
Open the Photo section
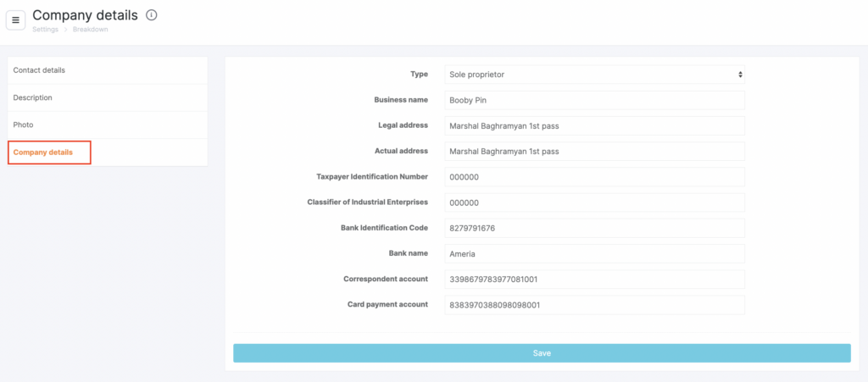point(24,125)
